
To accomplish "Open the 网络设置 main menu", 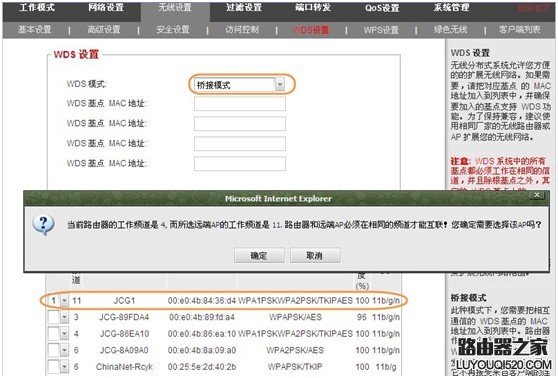I will click(106, 7).
